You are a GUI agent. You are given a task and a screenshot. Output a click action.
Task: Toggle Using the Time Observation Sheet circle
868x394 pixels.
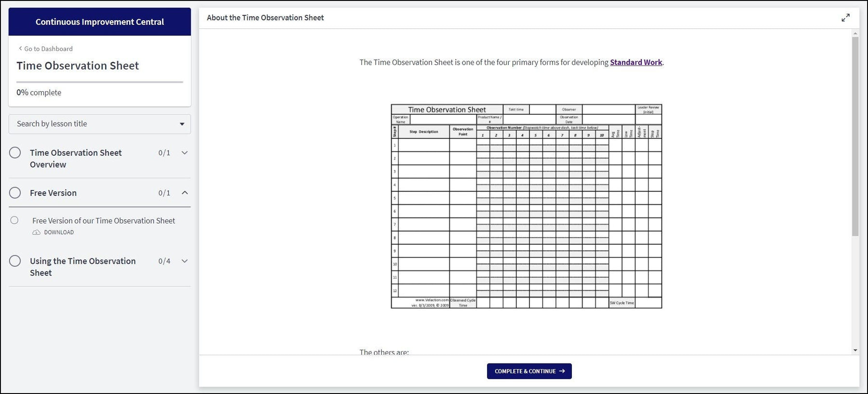(15, 261)
